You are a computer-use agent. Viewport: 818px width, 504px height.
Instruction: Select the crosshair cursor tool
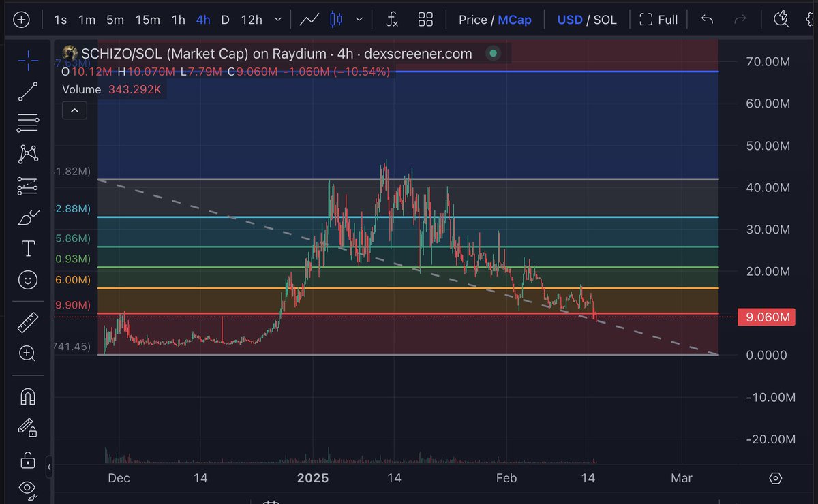click(28, 61)
